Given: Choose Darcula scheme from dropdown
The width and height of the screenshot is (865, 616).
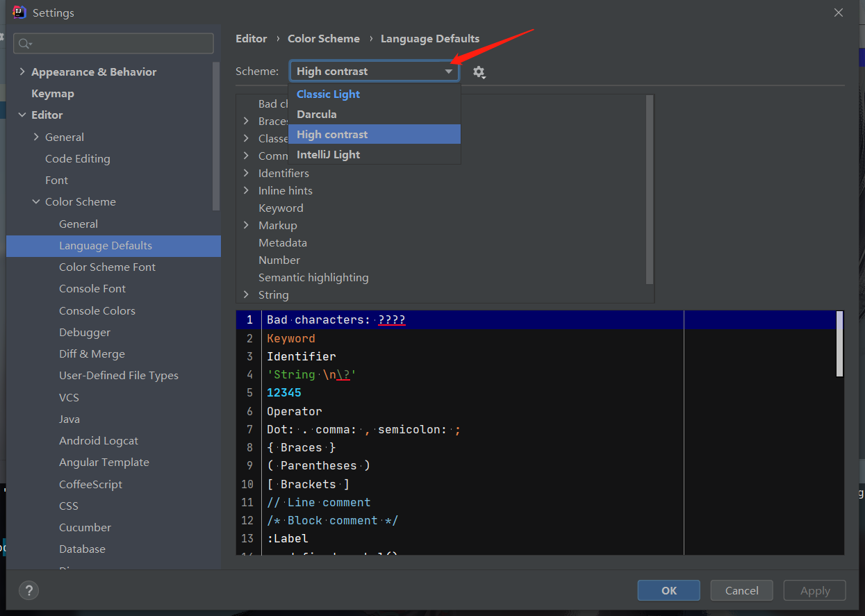Looking at the screenshot, I should pos(374,114).
